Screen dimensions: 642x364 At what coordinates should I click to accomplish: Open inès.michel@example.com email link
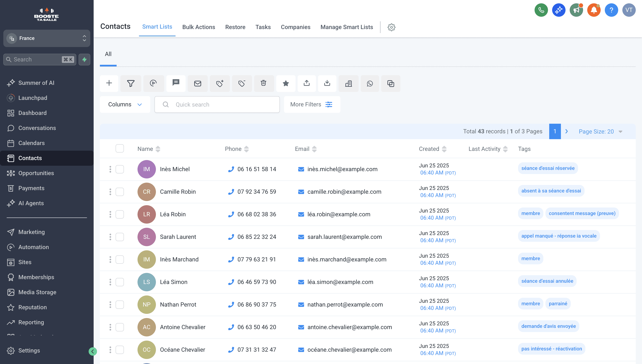342,169
